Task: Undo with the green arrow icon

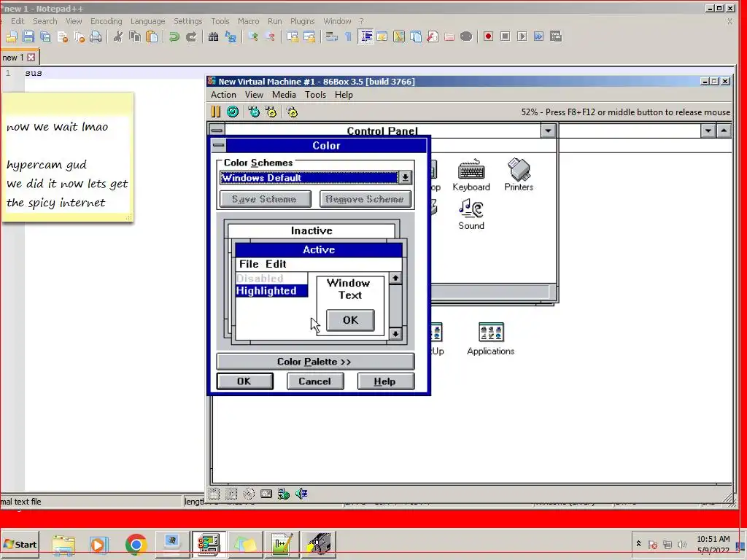Action: coord(174,36)
